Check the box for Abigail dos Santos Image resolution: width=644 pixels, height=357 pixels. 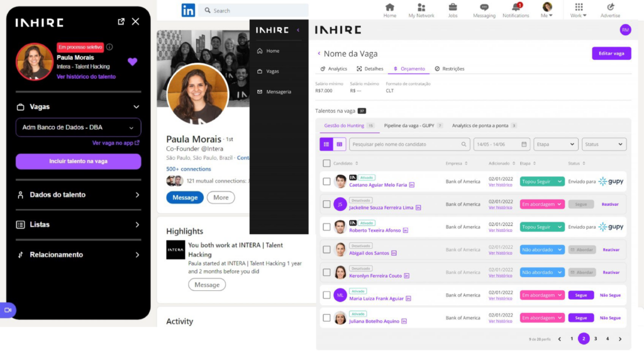point(326,250)
